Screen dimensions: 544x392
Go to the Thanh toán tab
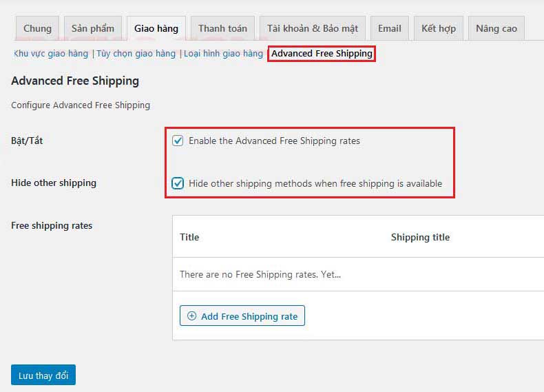click(x=222, y=28)
